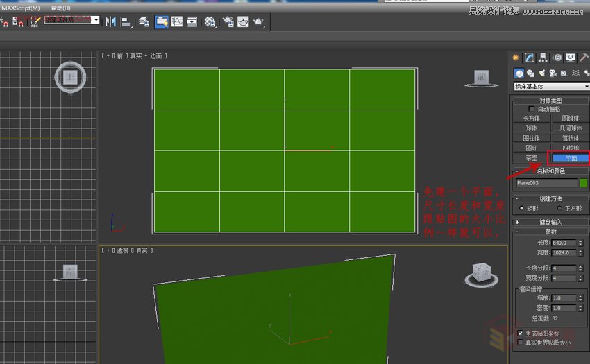Click the 透视 viewport label

pyautogui.click(x=123, y=250)
